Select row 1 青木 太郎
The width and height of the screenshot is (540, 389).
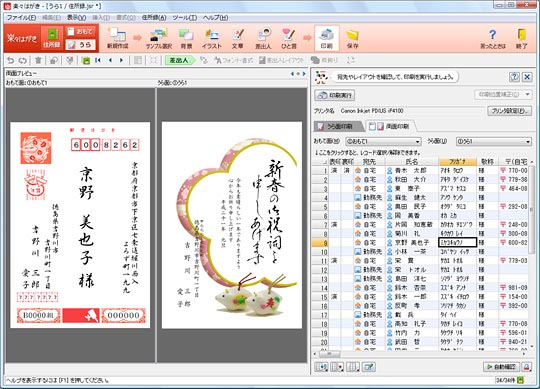click(420, 170)
